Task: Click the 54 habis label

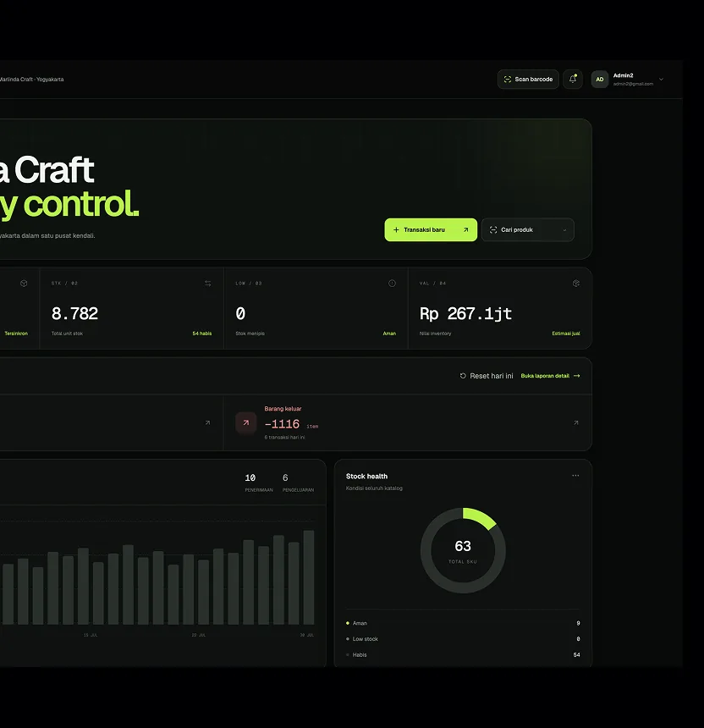Action: pyautogui.click(x=202, y=334)
